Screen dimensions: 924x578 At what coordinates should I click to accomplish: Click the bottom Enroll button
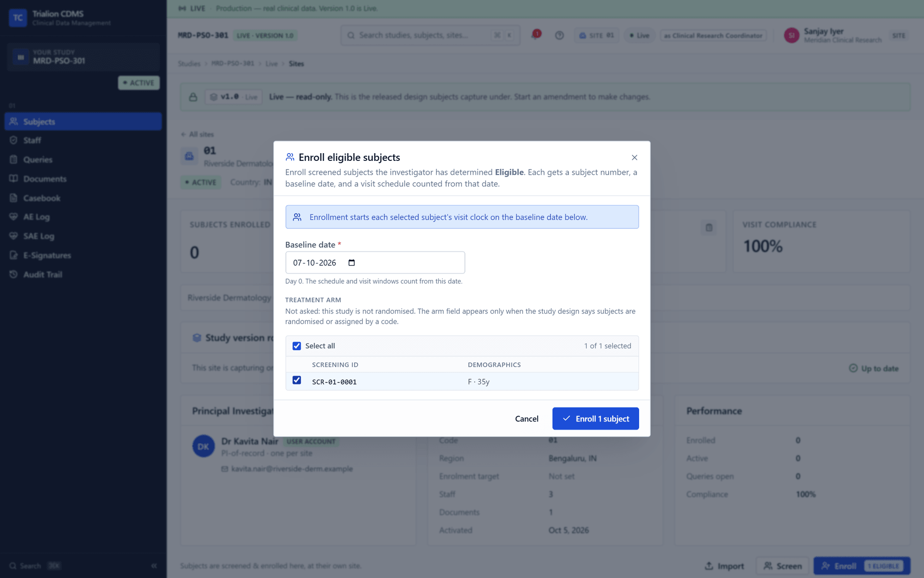point(862,566)
